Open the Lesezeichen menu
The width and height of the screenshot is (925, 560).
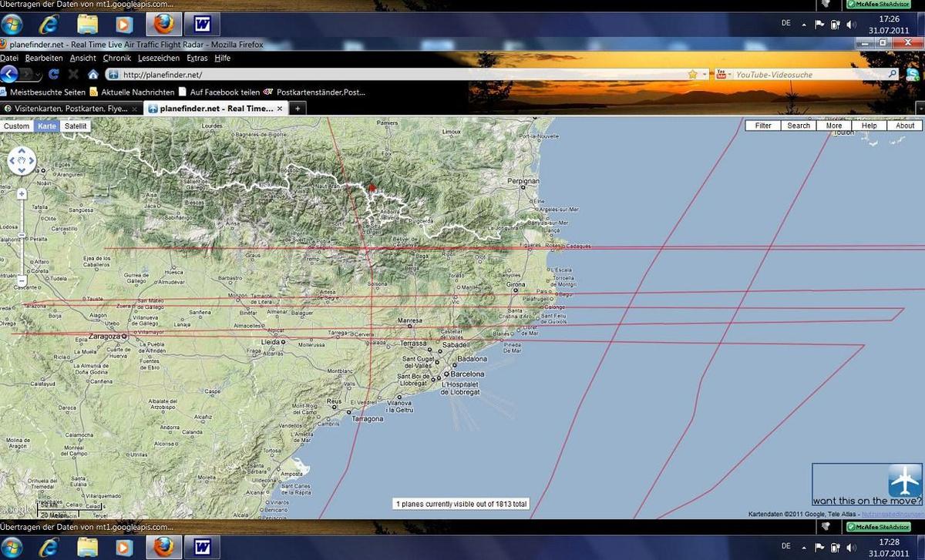click(159, 58)
